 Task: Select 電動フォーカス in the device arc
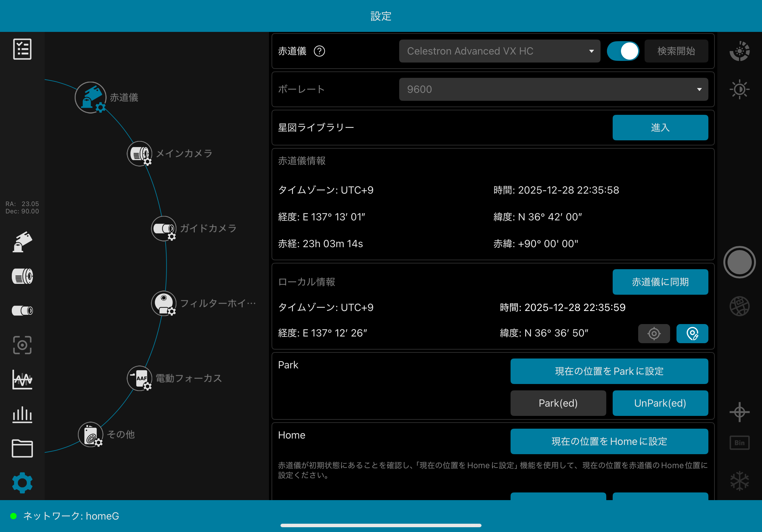tap(140, 378)
